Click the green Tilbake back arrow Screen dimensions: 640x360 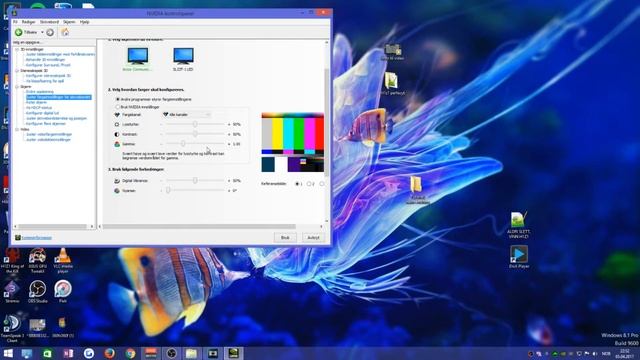(18, 32)
